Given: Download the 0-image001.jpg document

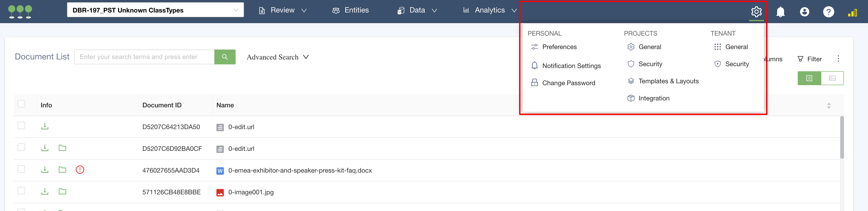Looking at the screenshot, I should click(x=45, y=192).
